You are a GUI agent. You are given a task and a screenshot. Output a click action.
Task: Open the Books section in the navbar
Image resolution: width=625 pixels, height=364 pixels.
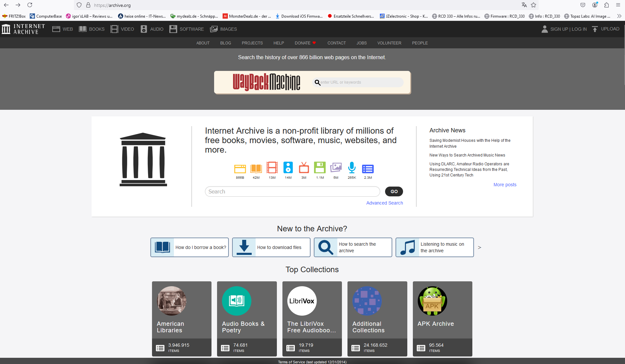92,29
